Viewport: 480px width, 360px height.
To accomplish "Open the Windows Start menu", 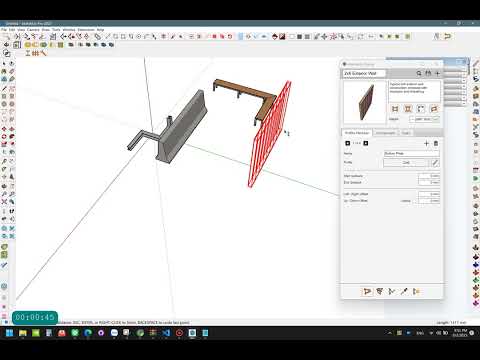I will pos(9,333).
